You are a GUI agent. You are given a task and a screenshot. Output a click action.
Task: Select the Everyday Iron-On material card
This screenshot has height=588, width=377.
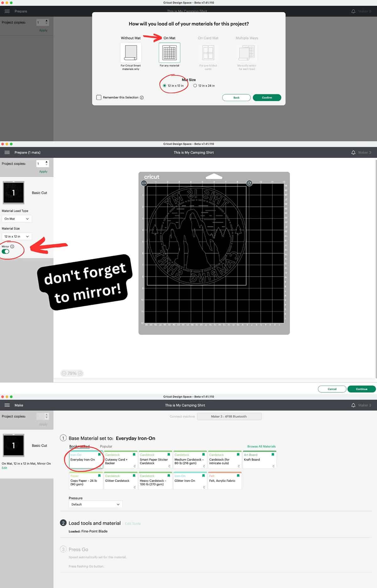click(x=86, y=460)
